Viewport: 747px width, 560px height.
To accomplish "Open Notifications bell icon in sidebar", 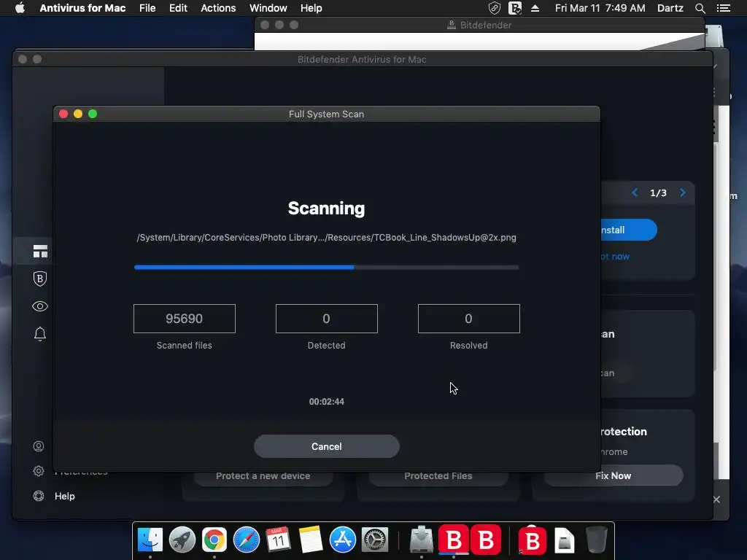I will coord(40,334).
